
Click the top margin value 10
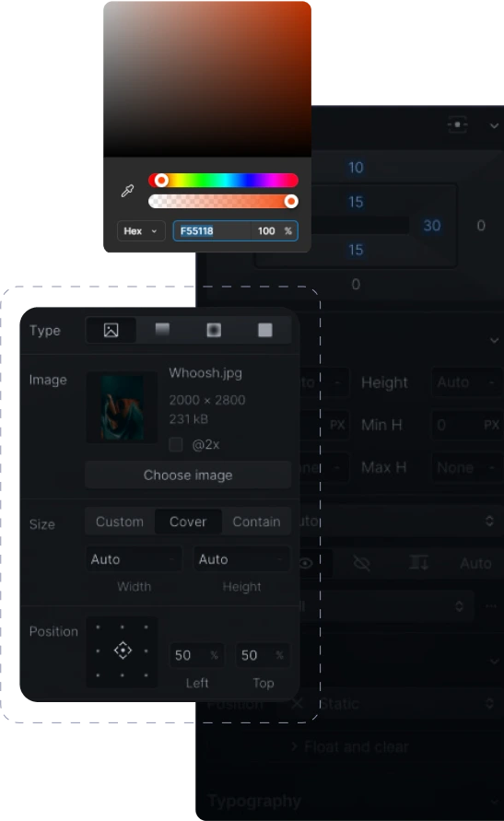point(356,168)
